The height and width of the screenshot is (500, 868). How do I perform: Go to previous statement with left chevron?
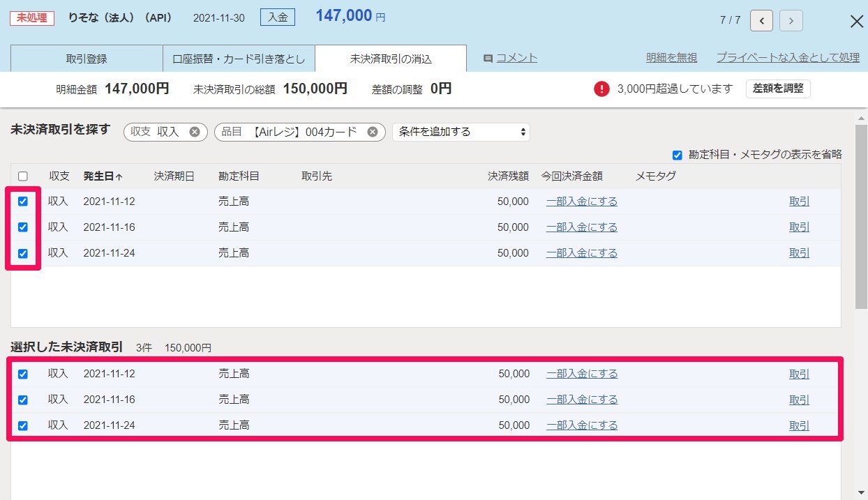(761, 20)
